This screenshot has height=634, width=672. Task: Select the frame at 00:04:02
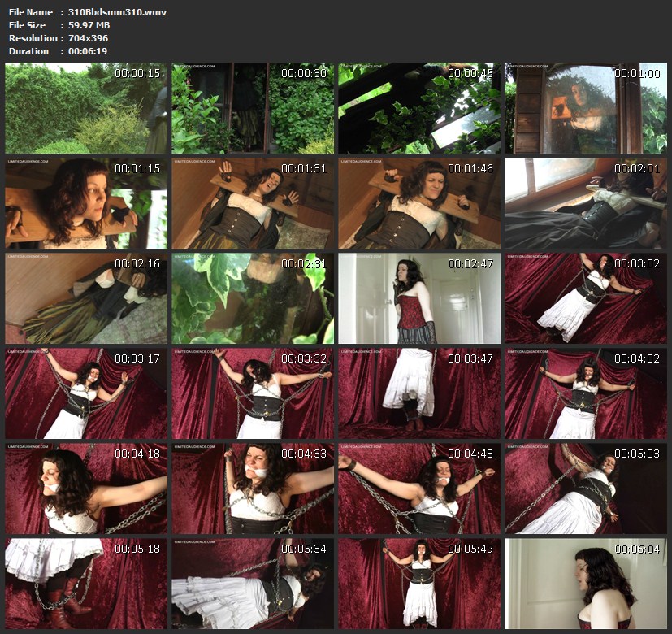click(586, 393)
